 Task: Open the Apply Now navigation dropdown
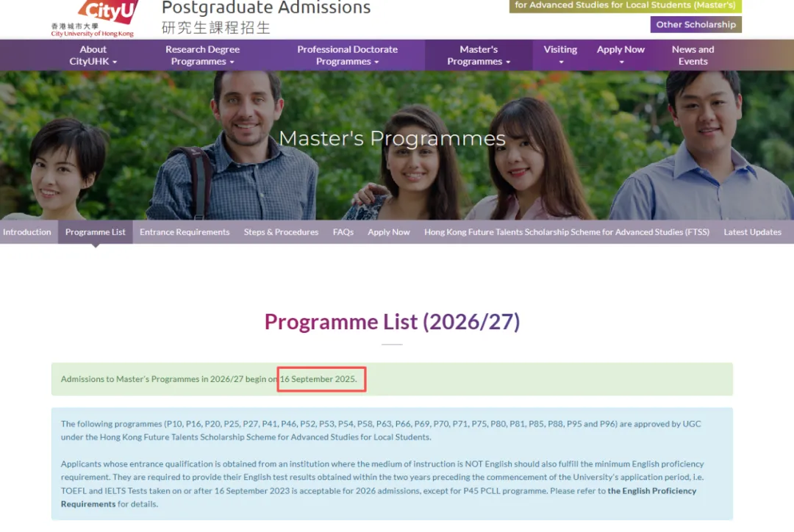620,55
